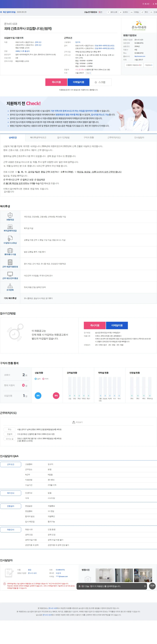
Task: Click the masked naver.com email link
Action: (x=62, y=577)
